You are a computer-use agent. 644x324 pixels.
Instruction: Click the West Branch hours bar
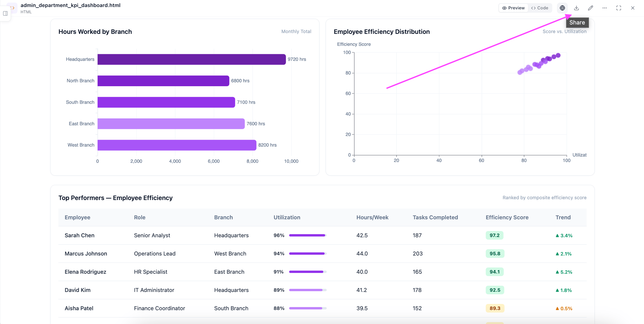click(177, 145)
